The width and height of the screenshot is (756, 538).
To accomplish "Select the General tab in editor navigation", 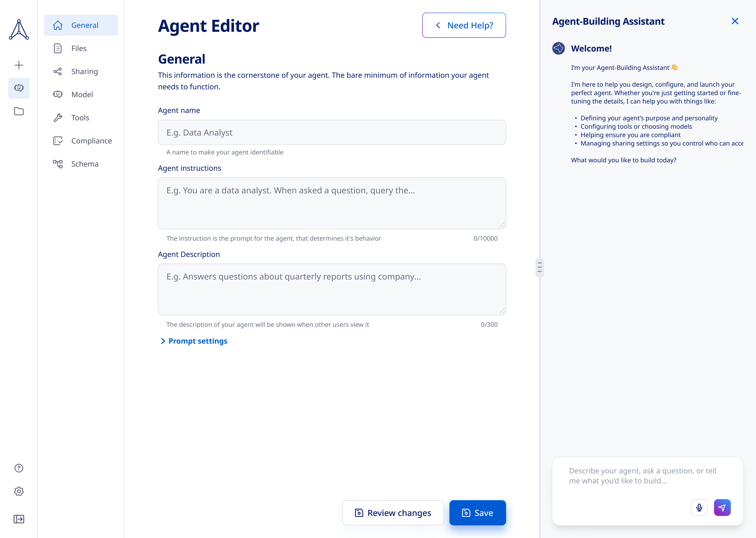I will coord(81,25).
